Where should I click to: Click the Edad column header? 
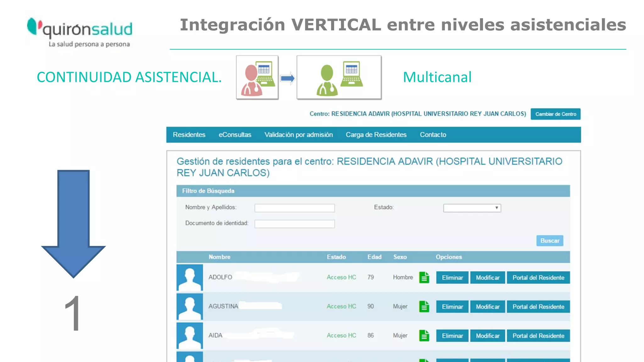(374, 257)
